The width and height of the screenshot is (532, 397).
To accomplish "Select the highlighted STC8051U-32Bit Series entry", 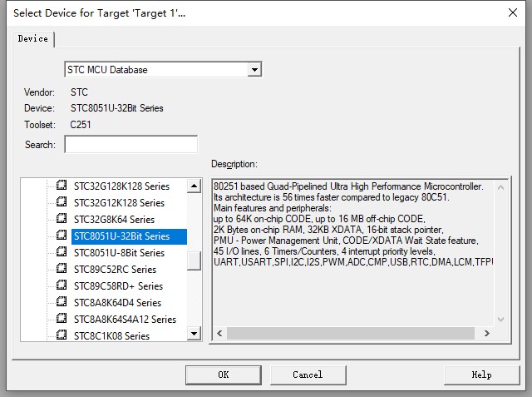I will [129, 236].
